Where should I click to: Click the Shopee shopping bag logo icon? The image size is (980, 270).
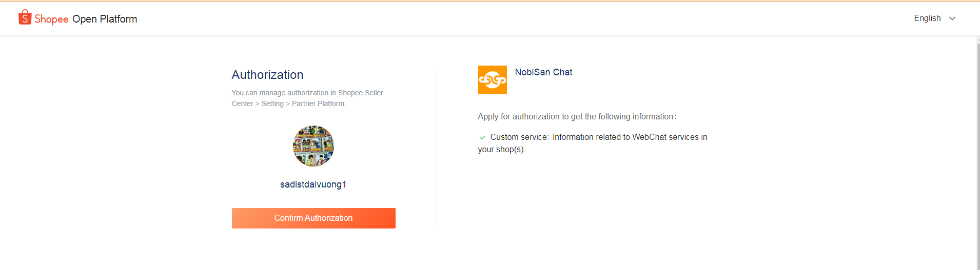[25, 17]
